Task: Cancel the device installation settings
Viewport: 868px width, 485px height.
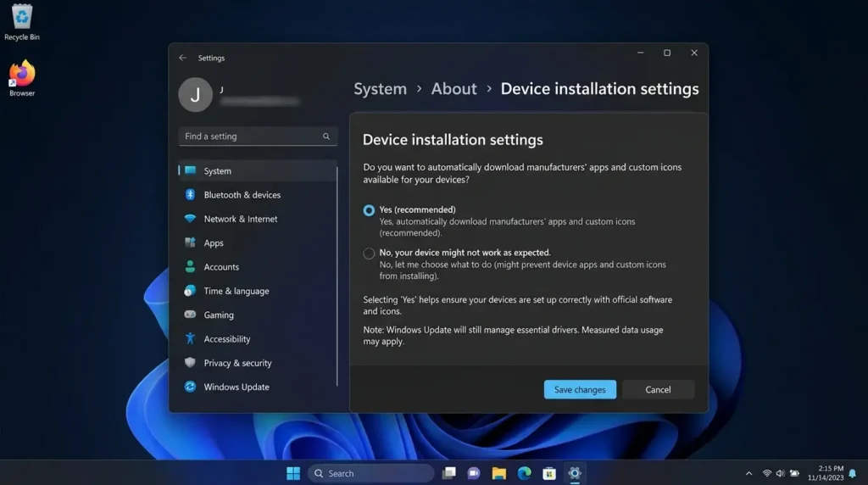Action: pos(658,389)
